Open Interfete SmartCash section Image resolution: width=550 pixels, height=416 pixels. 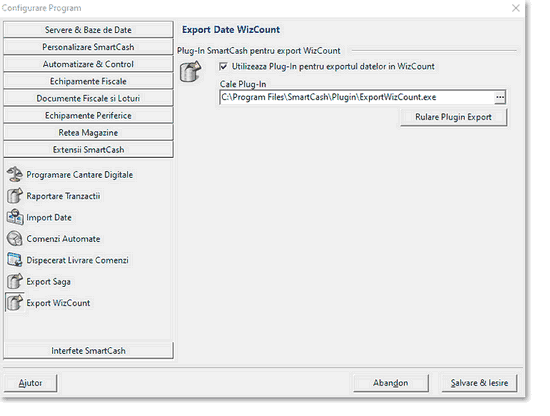coord(88,350)
